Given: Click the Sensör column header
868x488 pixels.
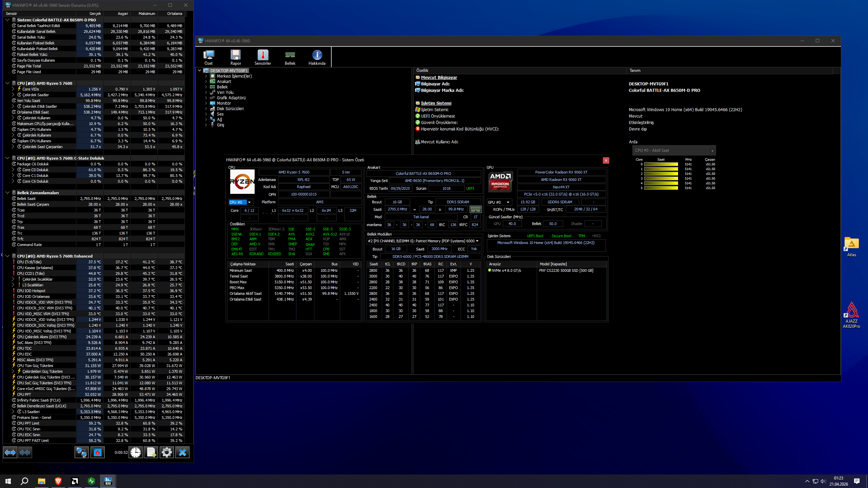Looking at the screenshot, I should click(40, 14).
